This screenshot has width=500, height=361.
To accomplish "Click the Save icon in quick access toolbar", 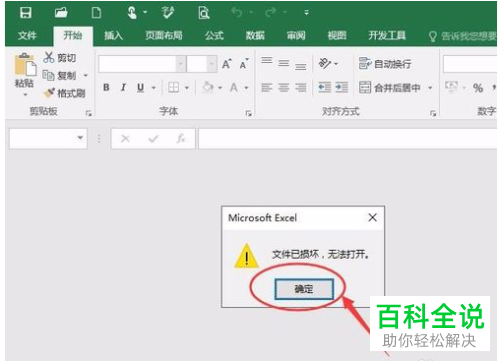I will coord(26,13).
